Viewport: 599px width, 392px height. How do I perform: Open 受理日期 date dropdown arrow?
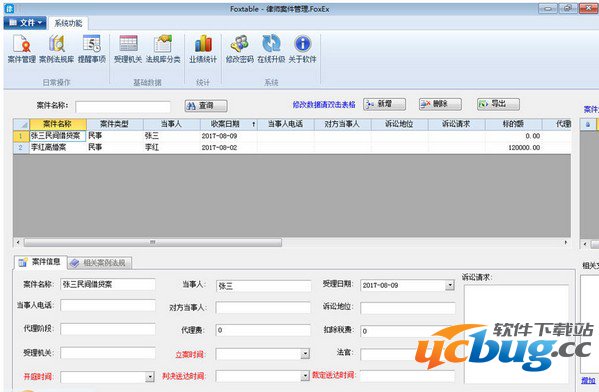[450, 285]
